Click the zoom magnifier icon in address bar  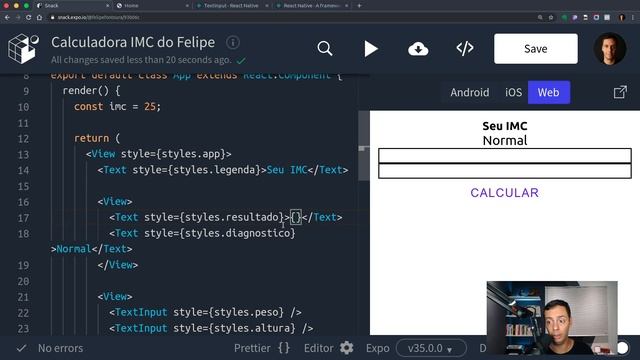tap(540, 18)
